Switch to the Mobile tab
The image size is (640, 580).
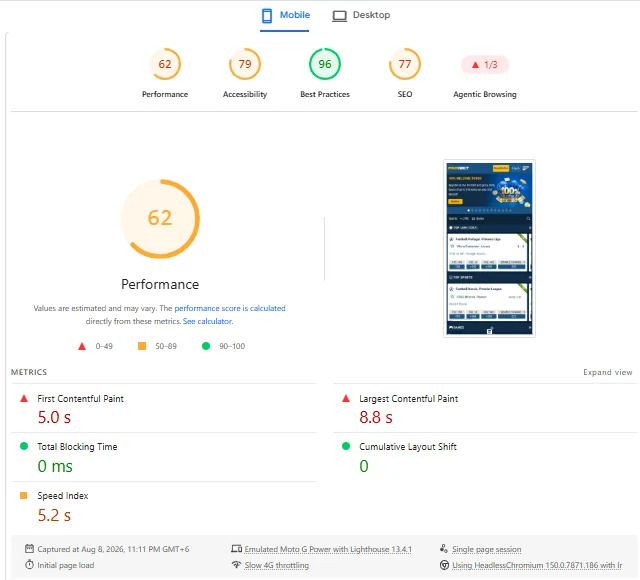(285, 16)
